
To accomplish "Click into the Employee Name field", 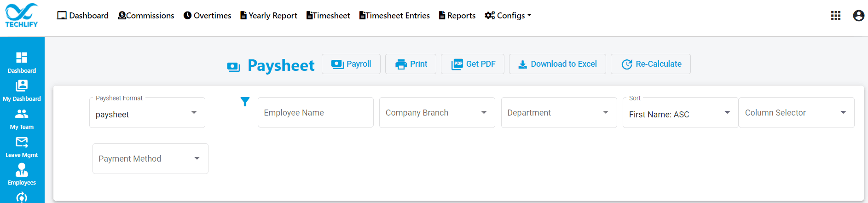I will pyautogui.click(x=316, y=112).
